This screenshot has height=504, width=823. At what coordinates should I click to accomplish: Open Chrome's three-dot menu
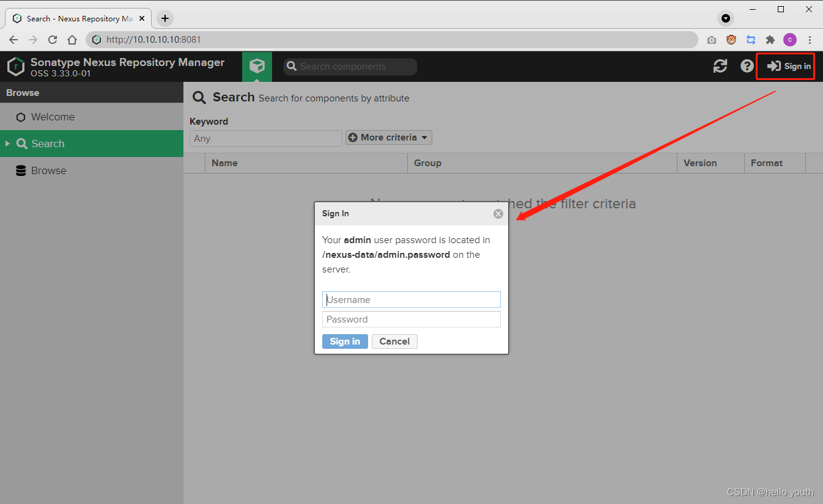tap(810, 39)
